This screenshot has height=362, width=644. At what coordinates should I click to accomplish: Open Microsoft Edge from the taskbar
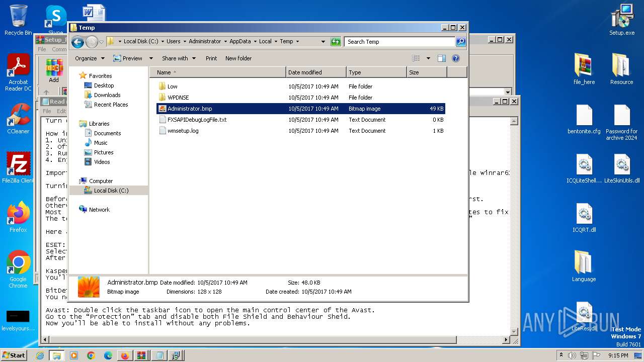click(x=108, y=355)
